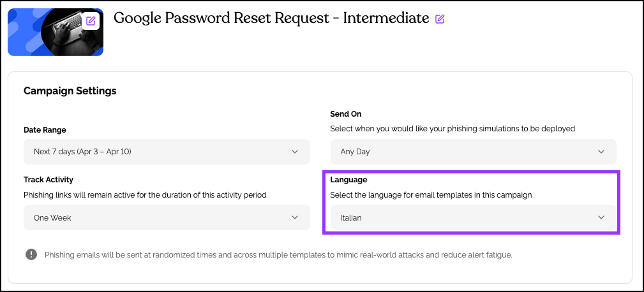Open the "Next 7 days" date range dropdown
The image size is (644, 292).
[x=166, y=152]
